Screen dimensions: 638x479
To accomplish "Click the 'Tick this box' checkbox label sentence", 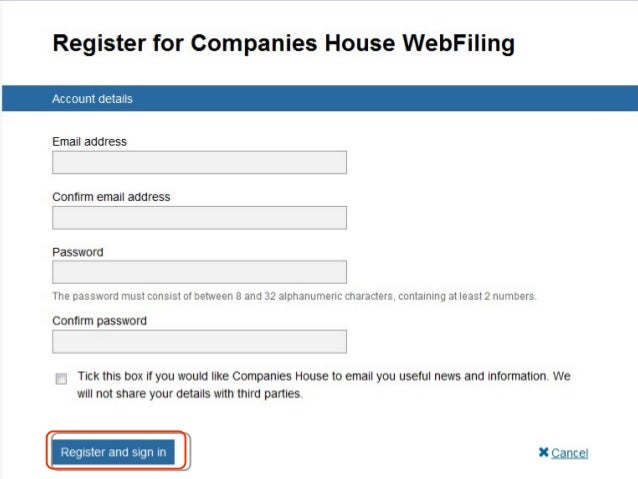I will (x=324, y=385).
